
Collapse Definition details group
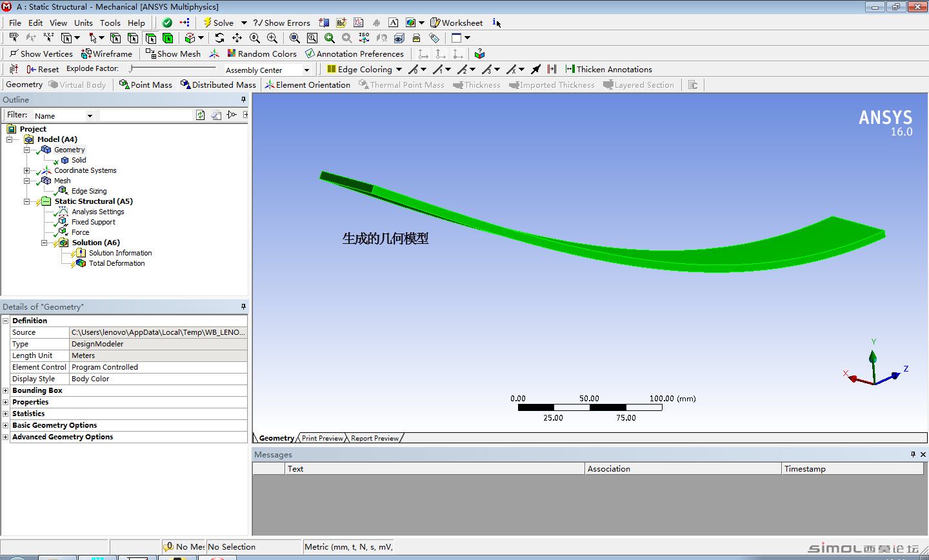[x=6, y=321]
